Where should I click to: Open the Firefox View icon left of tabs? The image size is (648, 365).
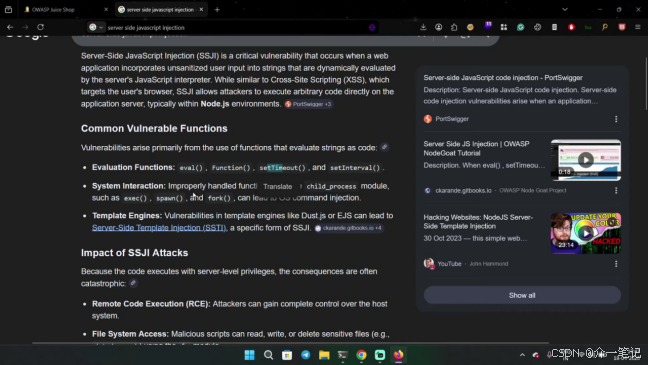[8, 10]
